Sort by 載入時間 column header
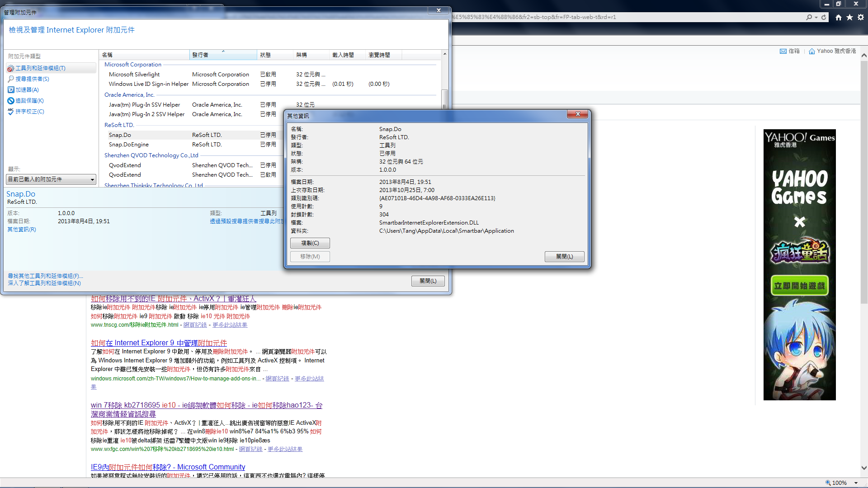 coord(348,55)
